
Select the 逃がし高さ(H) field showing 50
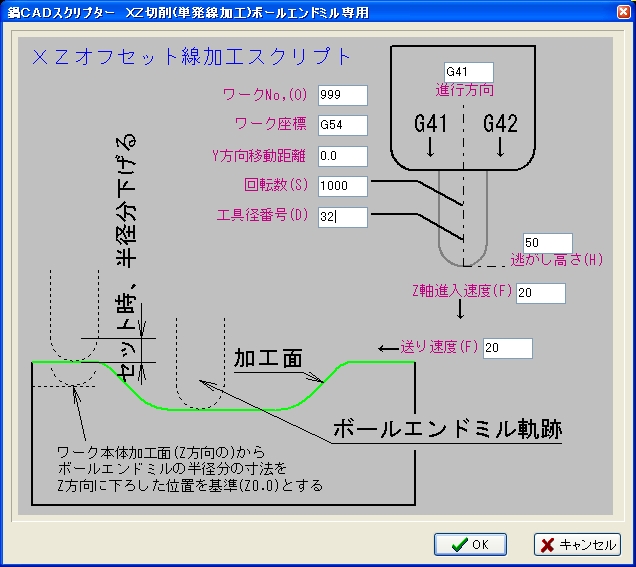pyautogui.click(x=548, y=243)
